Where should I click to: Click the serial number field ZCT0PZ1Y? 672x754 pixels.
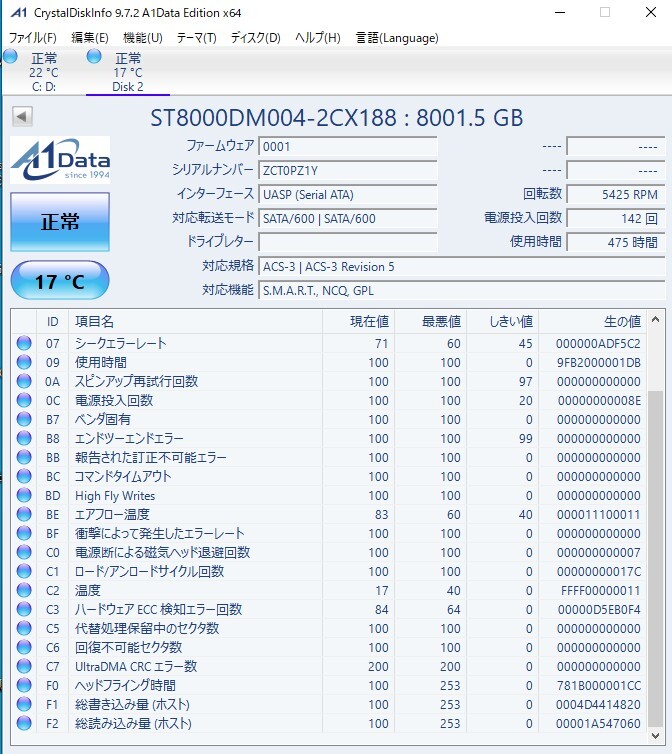(348, 171)
